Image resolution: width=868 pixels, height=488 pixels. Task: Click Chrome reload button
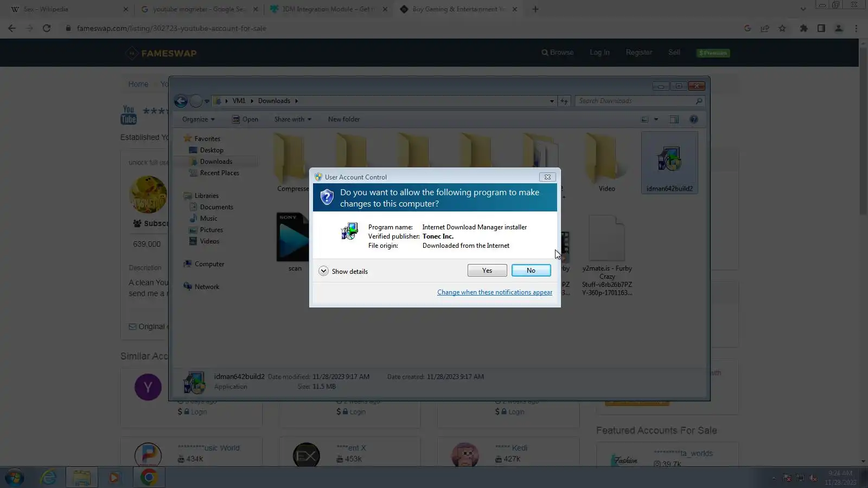[x=47, y=28]
